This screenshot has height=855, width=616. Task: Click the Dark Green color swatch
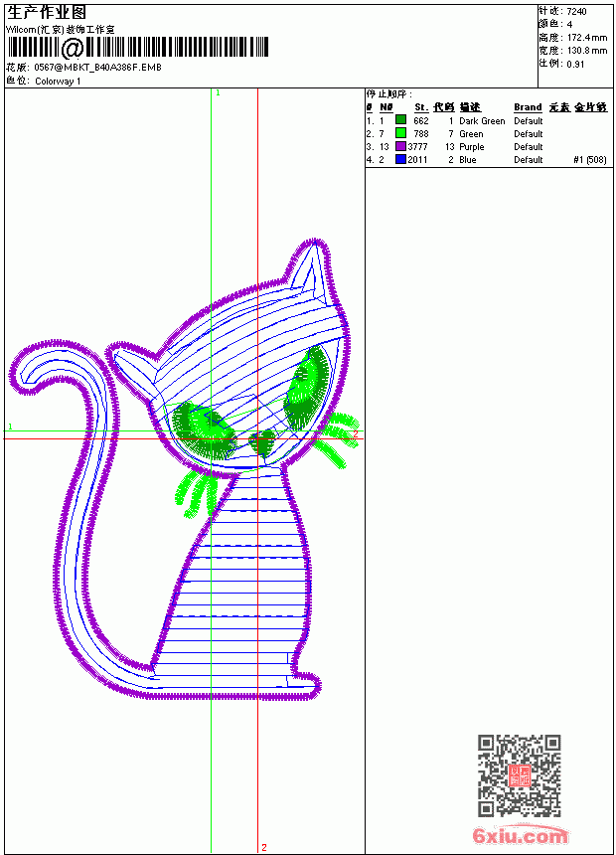pos(400,119)
